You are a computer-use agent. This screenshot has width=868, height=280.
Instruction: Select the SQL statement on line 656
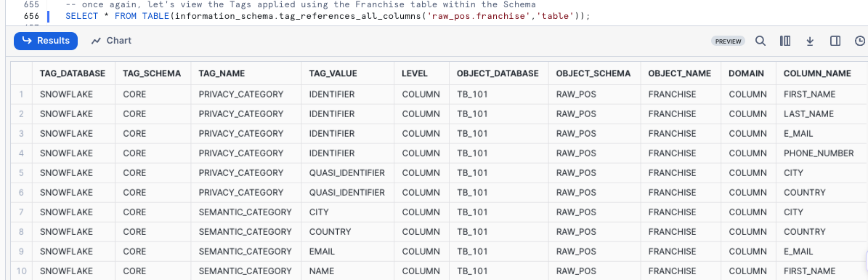click(328, 16)
